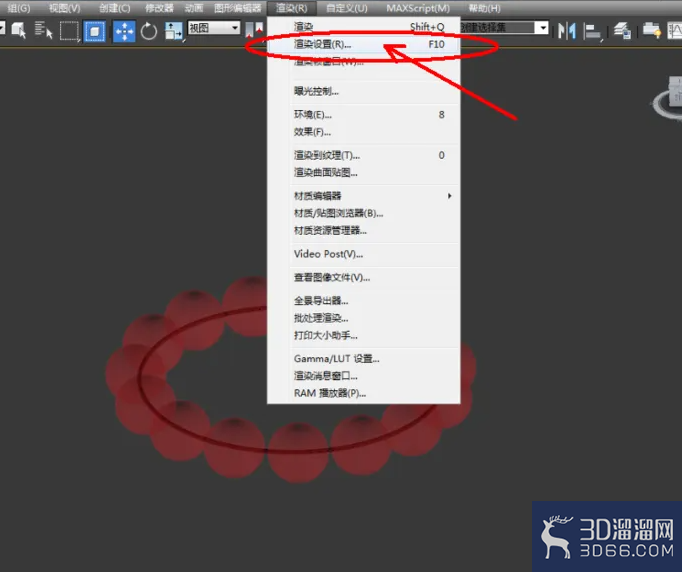
Task: Click the Mirror tool icon
Action: pos(567,31)
